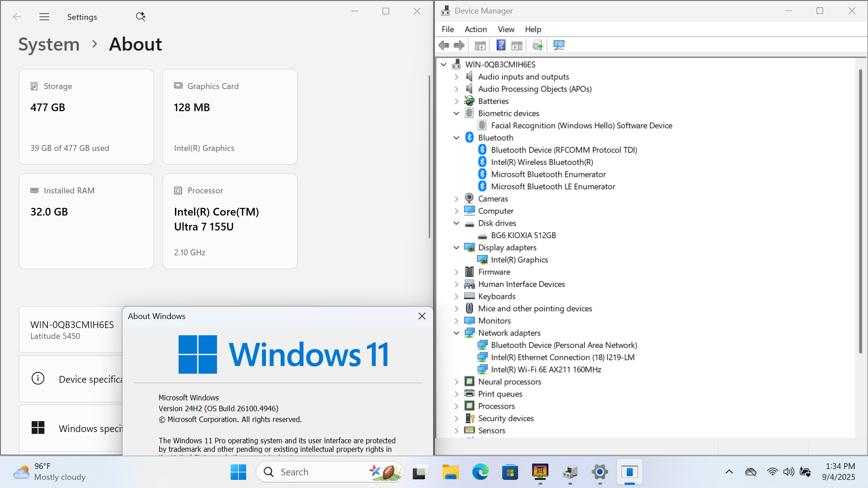Select Audio Processing Objects (APOs) category

(535, 89)
